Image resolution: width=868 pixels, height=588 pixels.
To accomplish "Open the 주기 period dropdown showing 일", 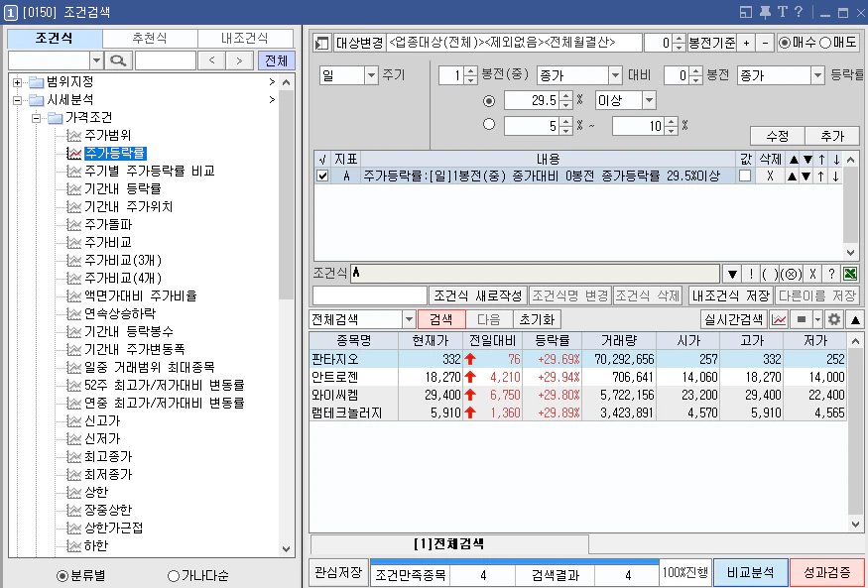I will pyautogui.click(x=372, y=73).
